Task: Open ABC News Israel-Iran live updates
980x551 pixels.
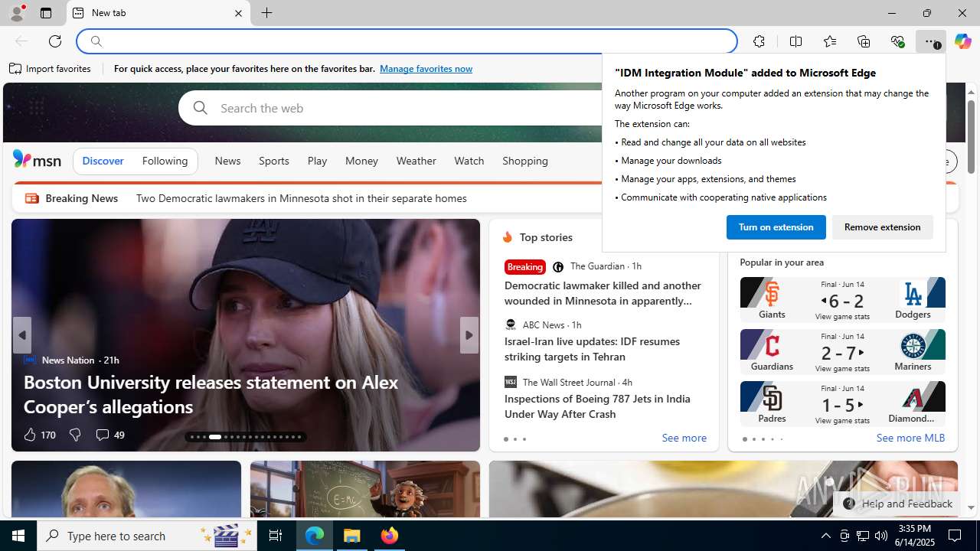Action: (x=592, y=349)
